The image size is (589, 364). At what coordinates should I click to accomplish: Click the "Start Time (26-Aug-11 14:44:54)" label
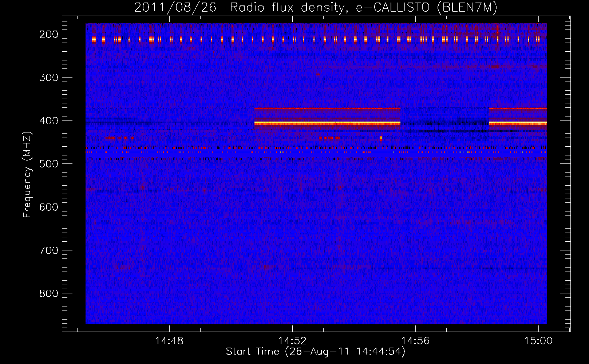pos(316,352)
